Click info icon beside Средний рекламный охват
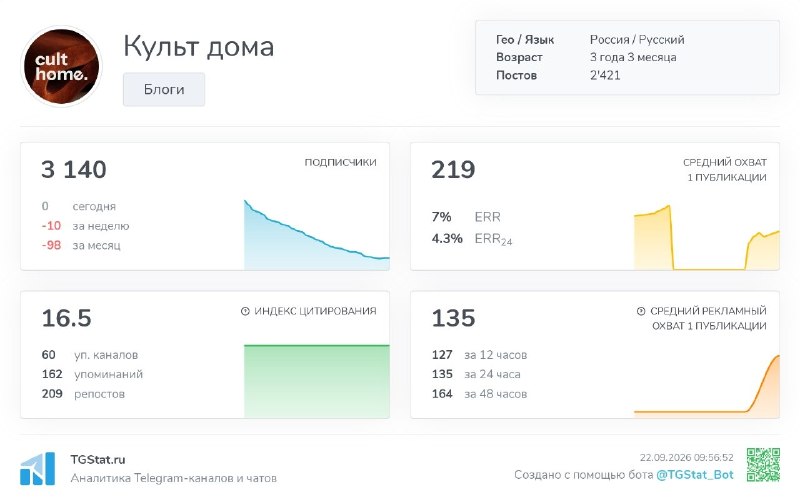Viewport: 800px width, 502px height. point(641,311)
